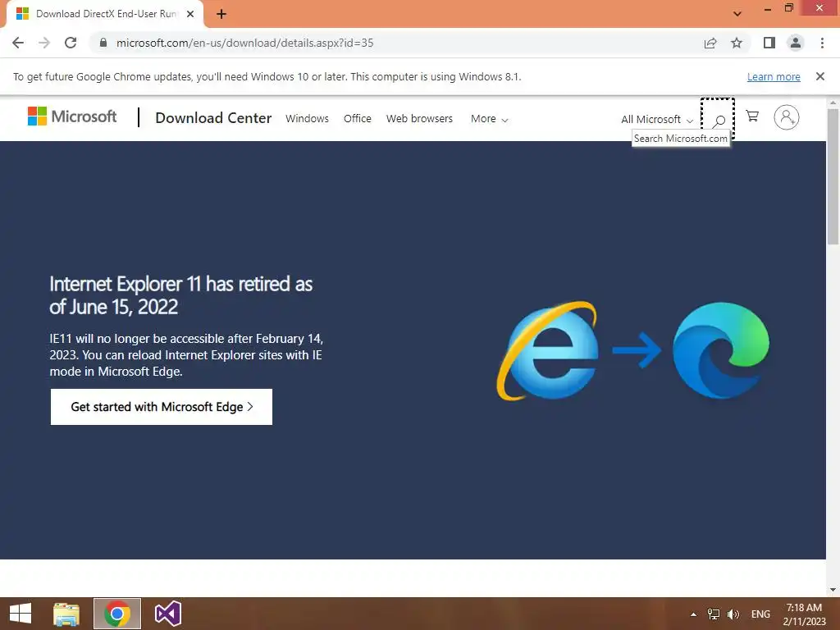Open File Explorer from taskbar

pyautogui.click(x=66, y=614)
